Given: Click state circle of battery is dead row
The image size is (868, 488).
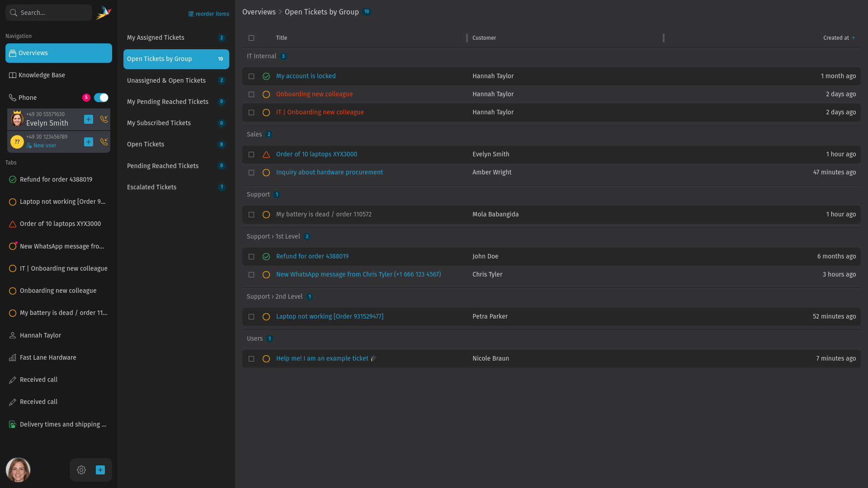Looking at the screenshot, I should click(x=266, y=215).
